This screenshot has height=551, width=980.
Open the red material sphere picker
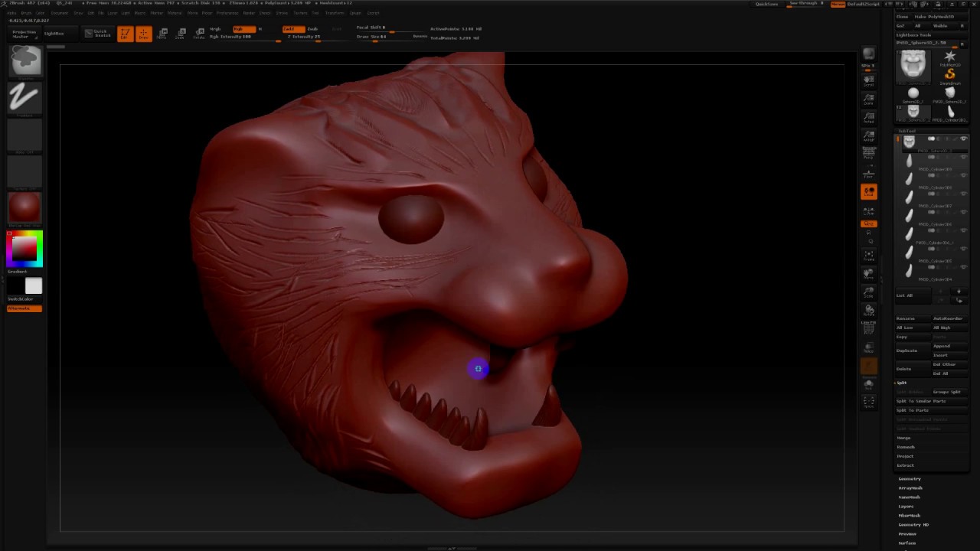pos(25,208)
